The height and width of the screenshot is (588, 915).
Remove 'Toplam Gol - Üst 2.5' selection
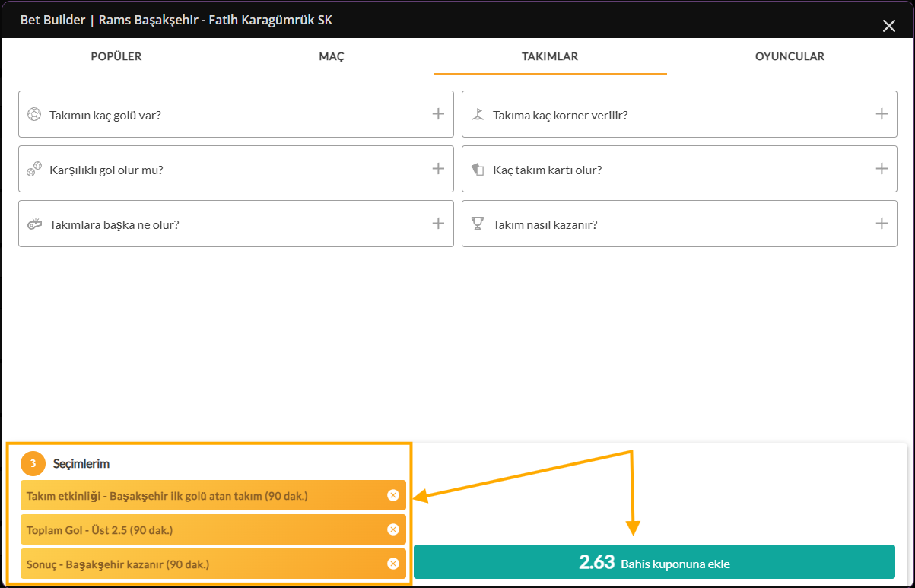coord(393,529)
